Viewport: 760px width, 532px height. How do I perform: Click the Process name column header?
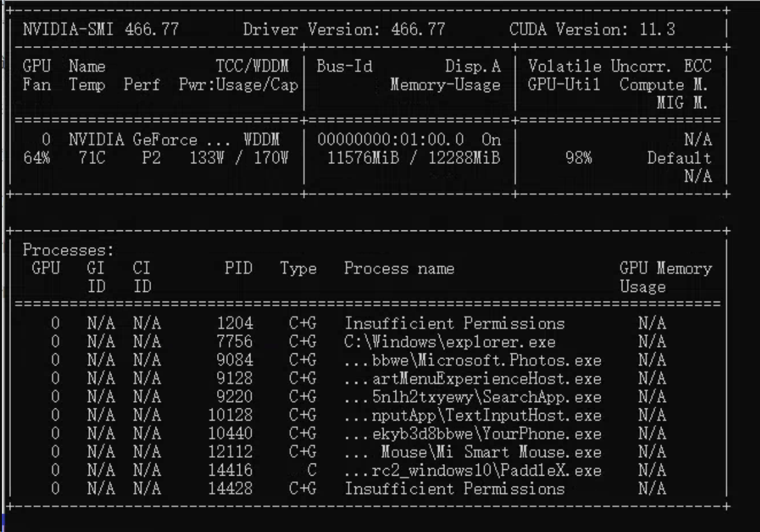pyautogui.click(x=400, y=268)
